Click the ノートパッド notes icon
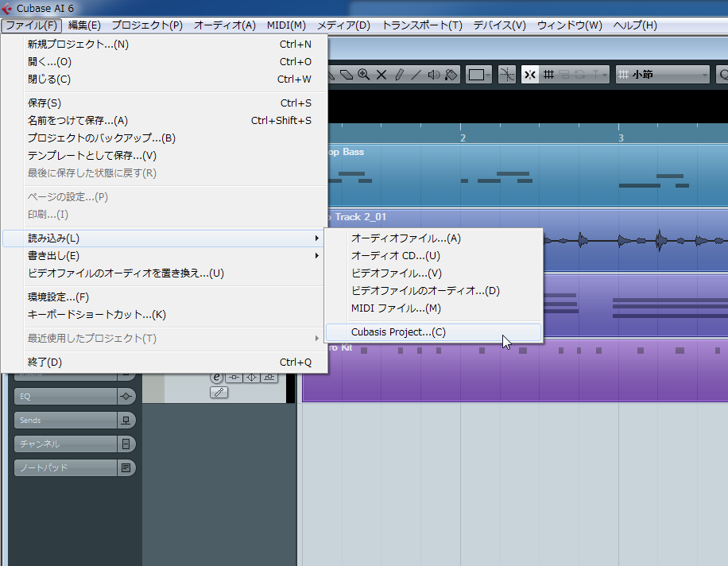This screenshot has height=566, width=728. (126, 467)
